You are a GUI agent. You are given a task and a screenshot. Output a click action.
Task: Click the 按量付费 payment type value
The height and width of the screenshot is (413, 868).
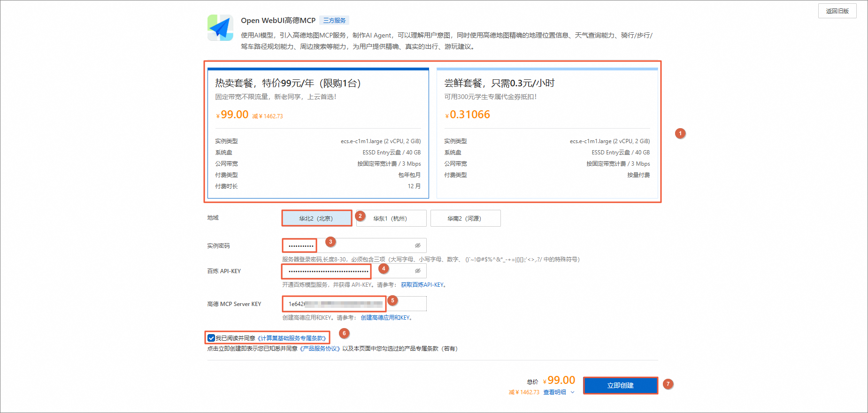point(638,175)
